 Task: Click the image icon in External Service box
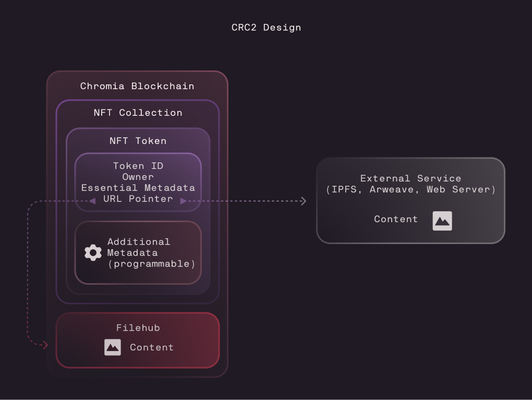point(442,221)
